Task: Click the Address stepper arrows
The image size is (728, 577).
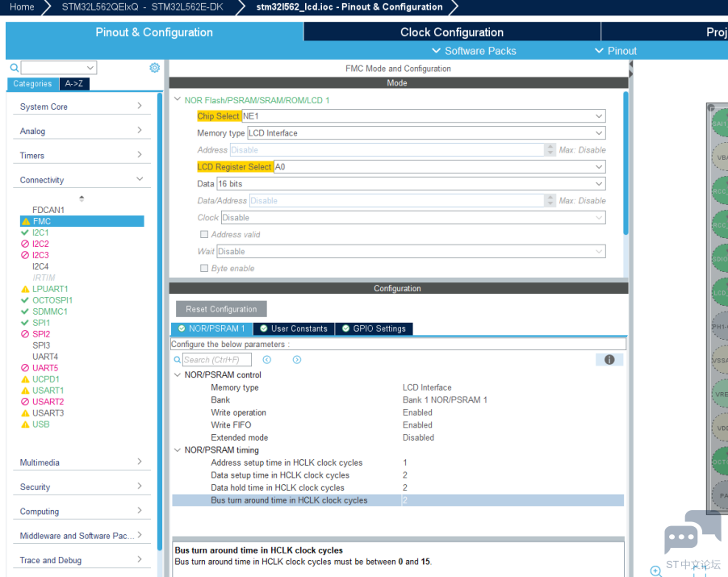Action: 550,150
